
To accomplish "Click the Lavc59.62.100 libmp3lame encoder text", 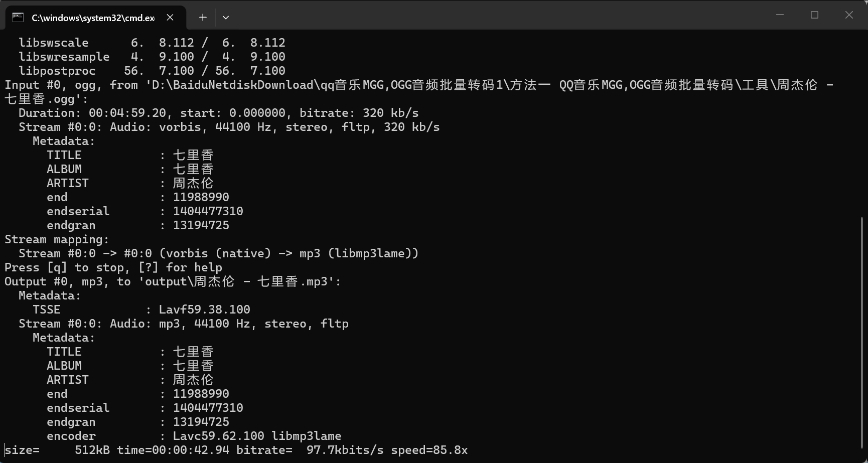I will tap(257, 436).
